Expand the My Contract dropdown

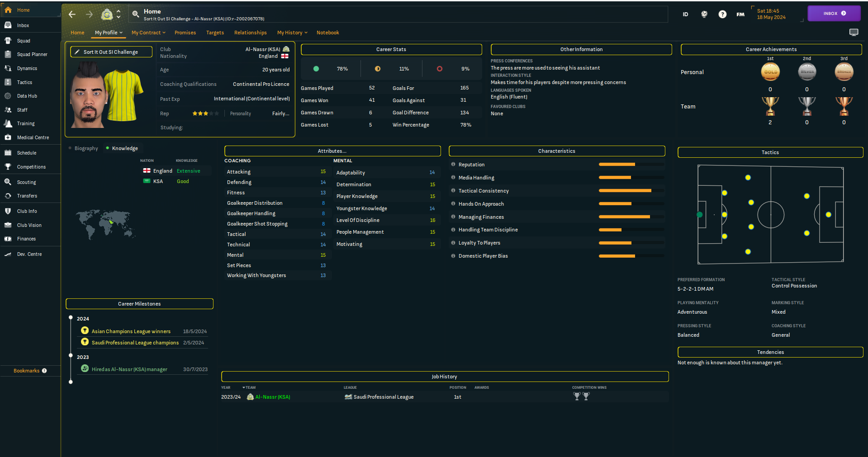(x=148, y=33)
